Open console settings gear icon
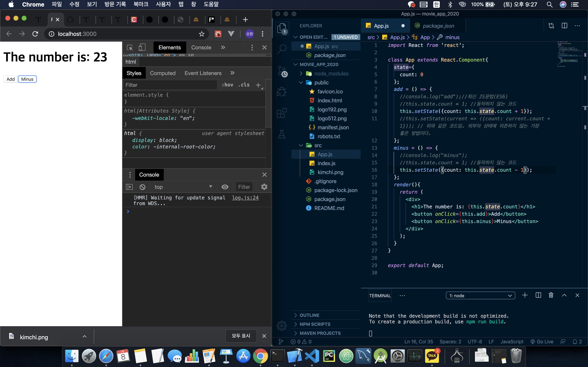 pyautogui.click(x=264, y=187)
